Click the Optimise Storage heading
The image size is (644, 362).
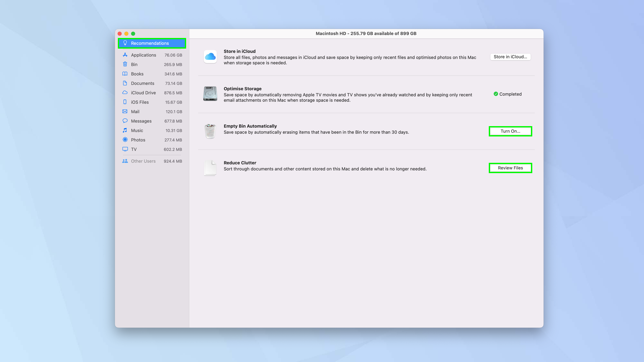click(x=242, y=88)
